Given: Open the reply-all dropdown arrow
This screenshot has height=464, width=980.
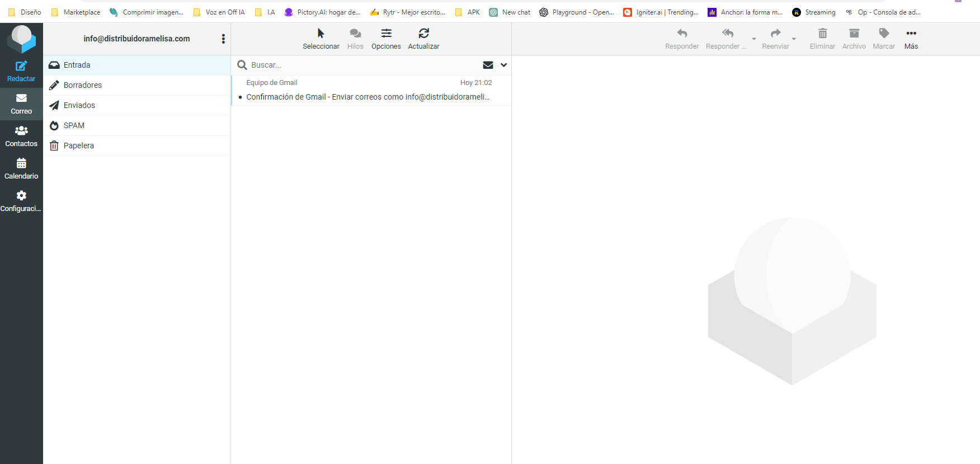Looking at the screenshot, I should 754,39.
